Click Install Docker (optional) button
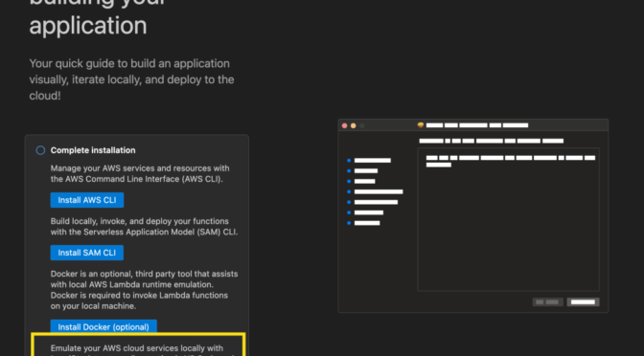 point(103,327)
